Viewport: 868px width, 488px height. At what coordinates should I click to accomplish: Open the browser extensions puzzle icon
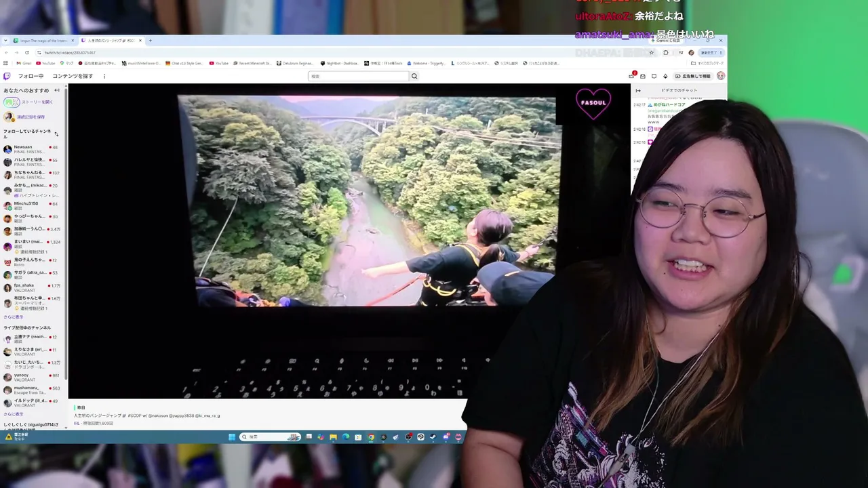[x=666, y=52]
